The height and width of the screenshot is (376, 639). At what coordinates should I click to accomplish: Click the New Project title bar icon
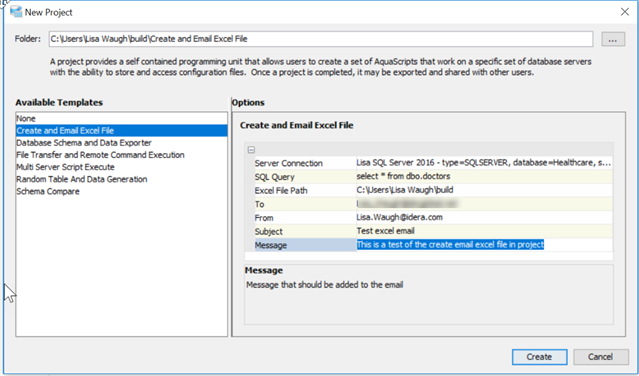tap(16, 12)
